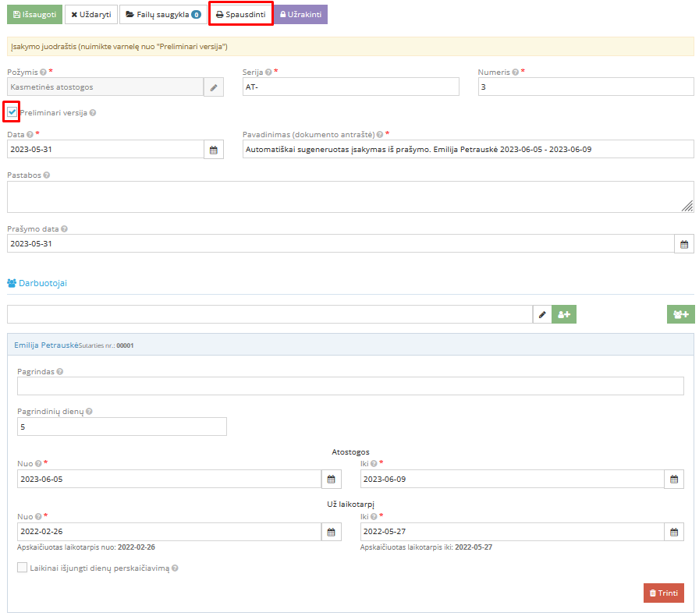699x616 pixels.
Task: Open Emilija Petrauskė employee link
Action: pyautogui.click(x=46, y=344)
